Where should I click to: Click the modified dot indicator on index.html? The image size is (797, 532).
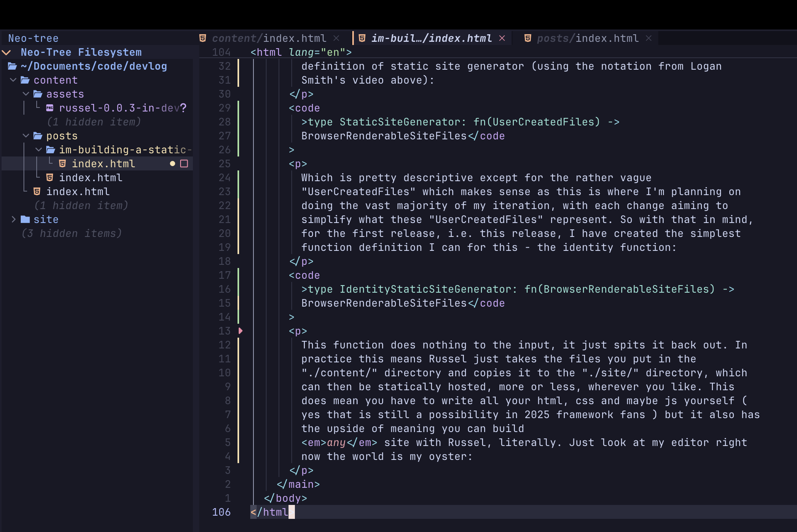[x=173, y=164]
